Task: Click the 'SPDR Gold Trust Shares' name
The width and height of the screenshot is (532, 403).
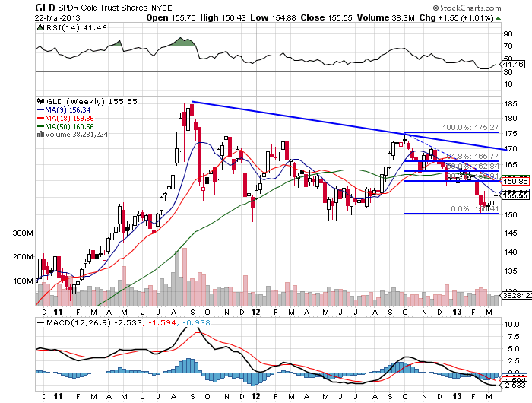Action: (x=103, y=8)
